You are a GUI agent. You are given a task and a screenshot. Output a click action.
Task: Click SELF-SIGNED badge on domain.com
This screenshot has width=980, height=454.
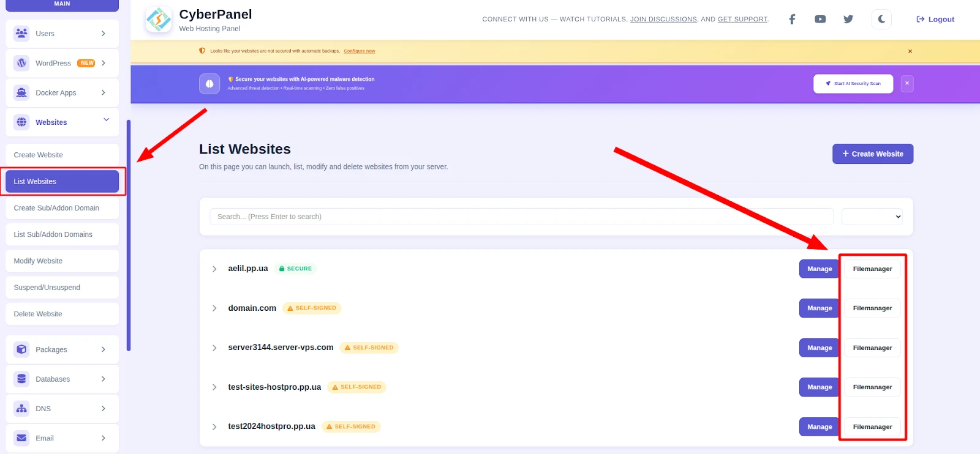click(312, 308)
